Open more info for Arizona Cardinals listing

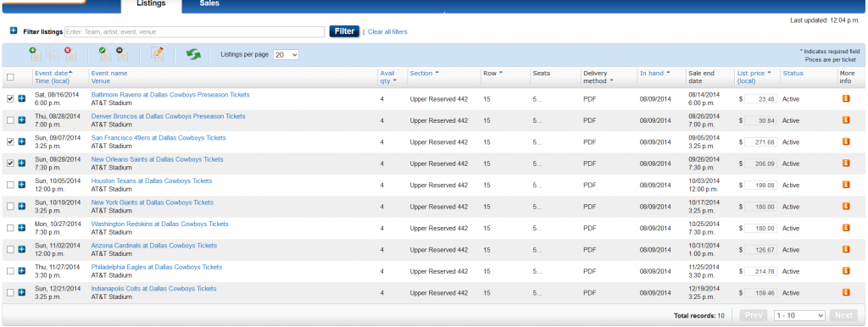846,250
